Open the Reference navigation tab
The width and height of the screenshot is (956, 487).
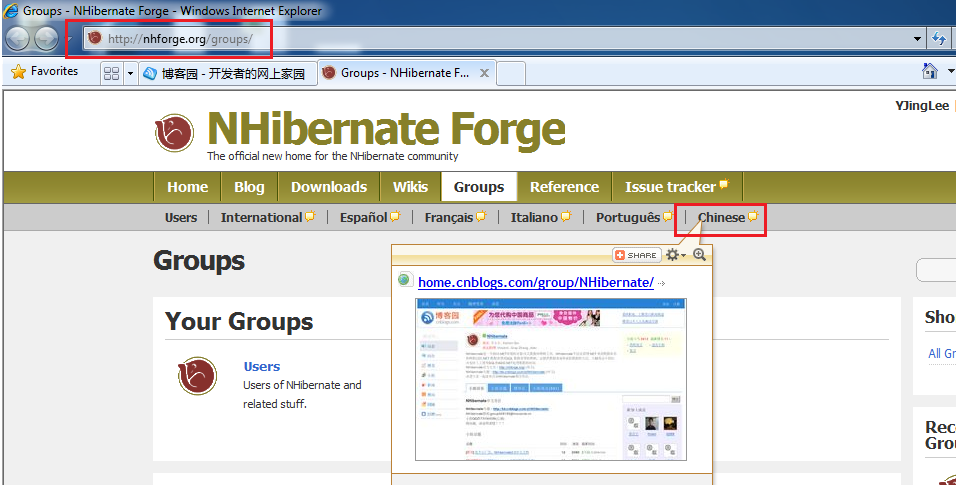click(x=564, y=187)
